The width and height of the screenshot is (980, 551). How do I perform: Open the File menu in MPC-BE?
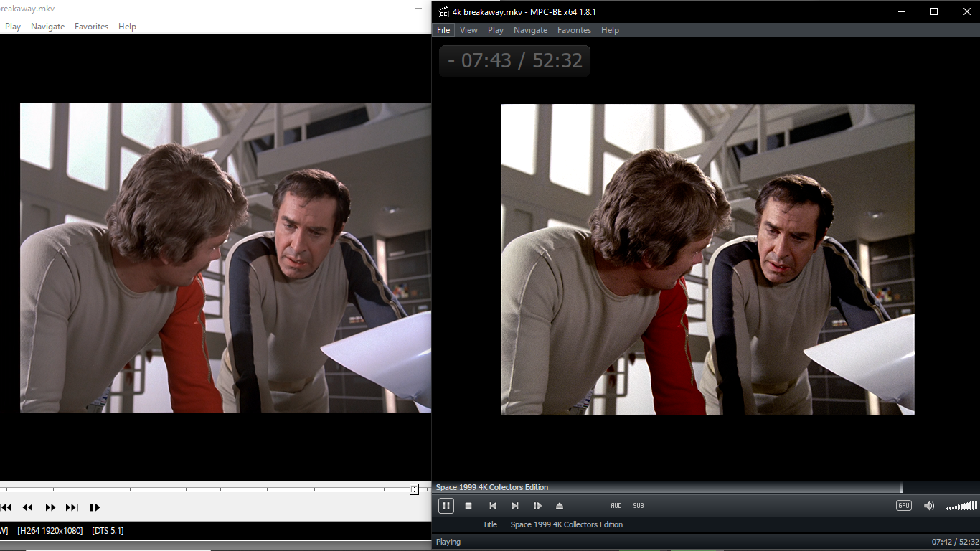pyautogui.click(x=443, y=30)
